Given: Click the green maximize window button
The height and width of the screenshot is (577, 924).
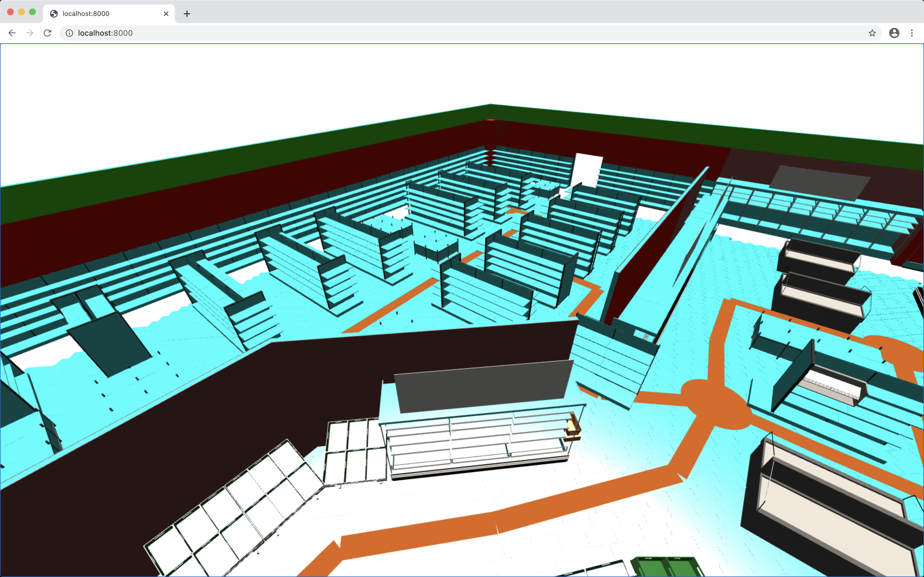Looking at the screenshot, I should (32, 12).
